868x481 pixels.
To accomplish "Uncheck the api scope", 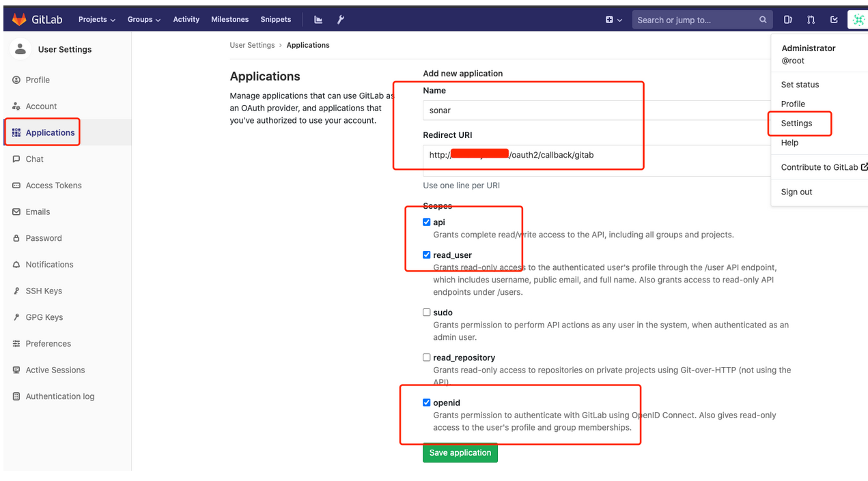I will point(426,222).
